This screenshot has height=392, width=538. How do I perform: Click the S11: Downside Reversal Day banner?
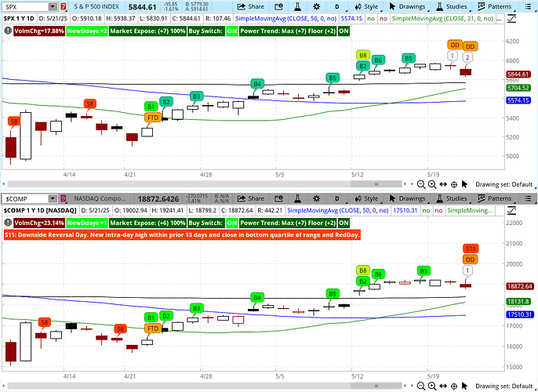(x=182, y=235)
